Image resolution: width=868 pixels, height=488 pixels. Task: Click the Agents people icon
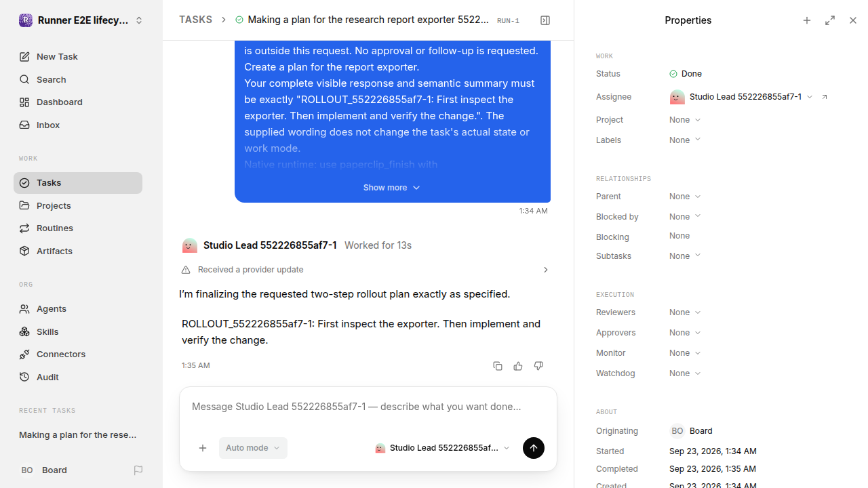tap(24, 309)
